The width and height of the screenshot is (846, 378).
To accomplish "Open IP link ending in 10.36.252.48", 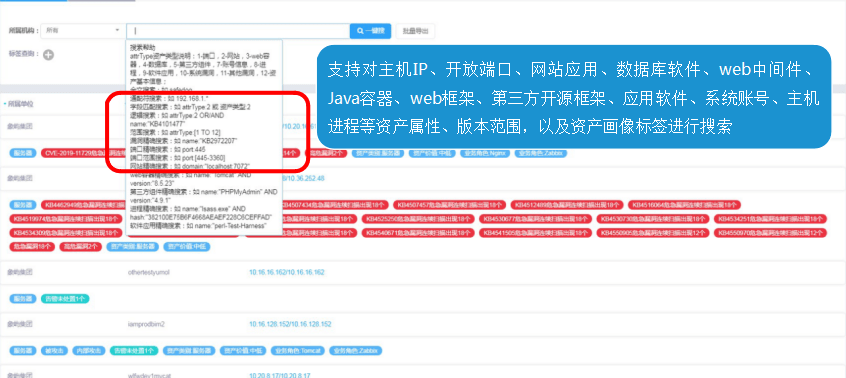I will pyautogui.click(x=304, y=178).
